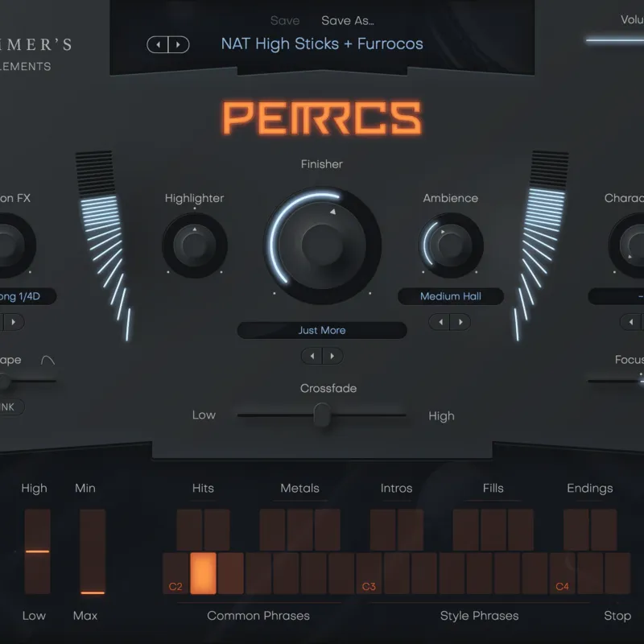Screen dimensions: 644x644
Task: Load the next preset with right arrow
Action: (178, 45)
